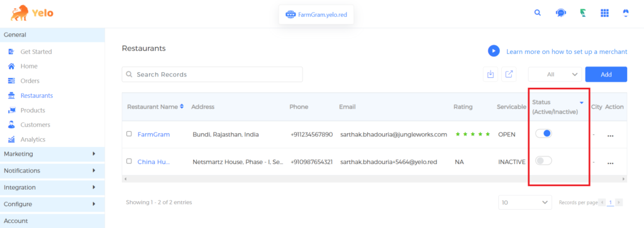Click the user profile icon
Image resolution: width=644 pixels, height=228 pixels.
626,13
